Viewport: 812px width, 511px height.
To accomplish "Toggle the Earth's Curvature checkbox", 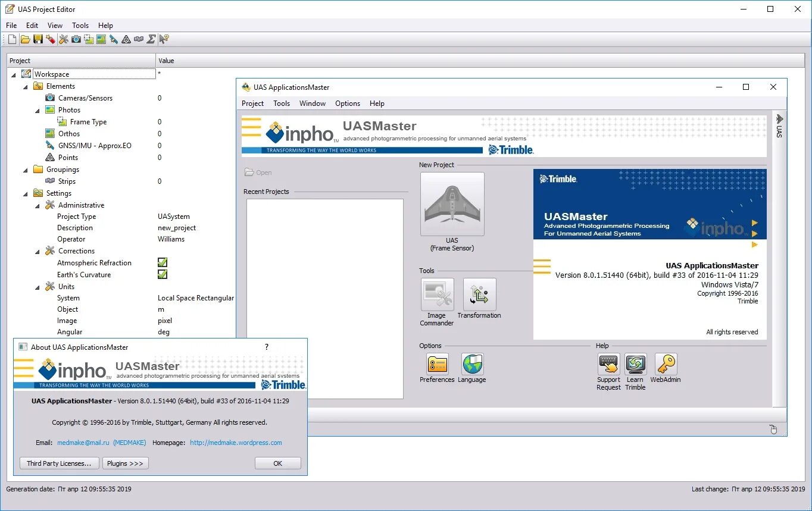I will point(163,274).
